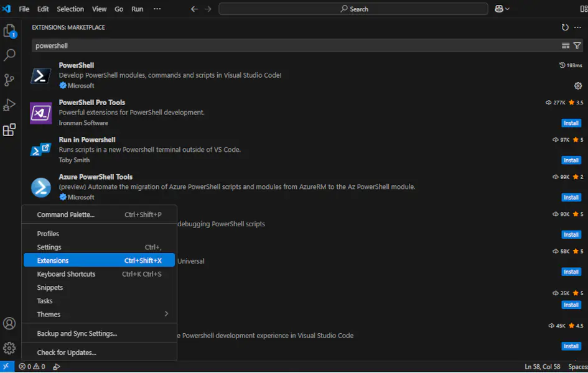The image size is (588, 373).
Task: Expand the Themes submenu
Action: pyautogui.click(x=100, y=314)
